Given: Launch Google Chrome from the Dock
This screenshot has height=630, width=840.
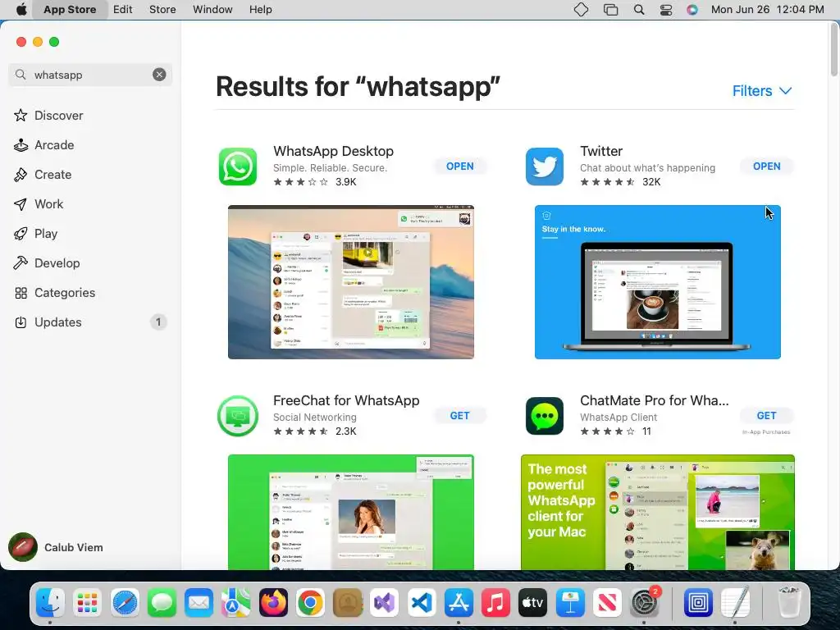Looking at the screenshot, I should point(310,602).
